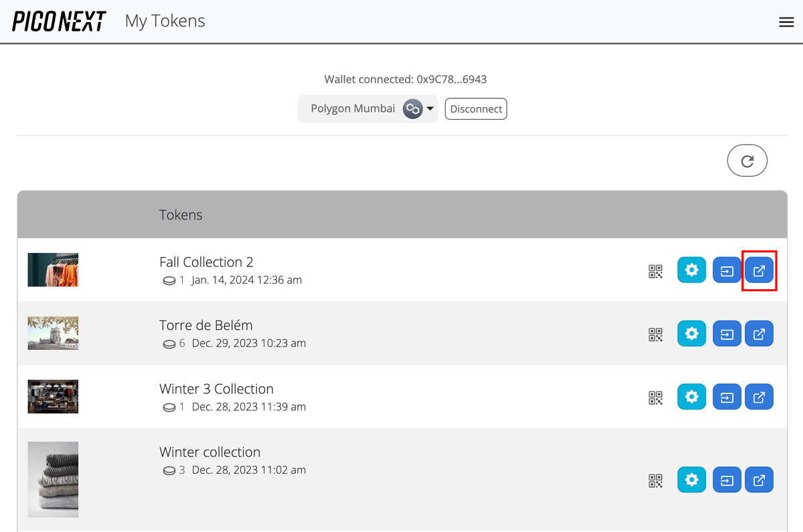
Task: Click the Disconnect button
Action: tap(476, 108)
